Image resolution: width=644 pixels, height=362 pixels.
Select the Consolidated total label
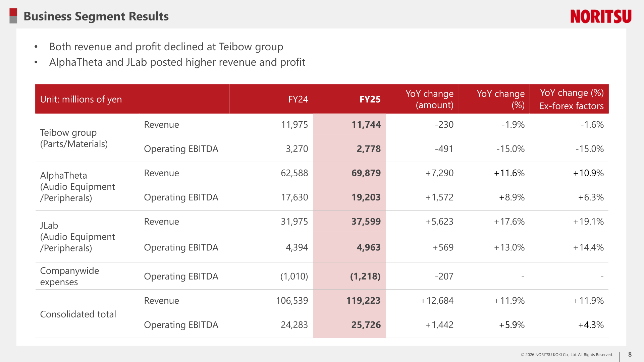pos(78,314)
